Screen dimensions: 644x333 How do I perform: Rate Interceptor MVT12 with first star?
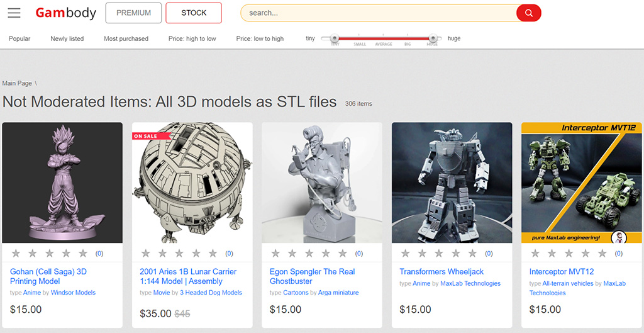(535, 253)
